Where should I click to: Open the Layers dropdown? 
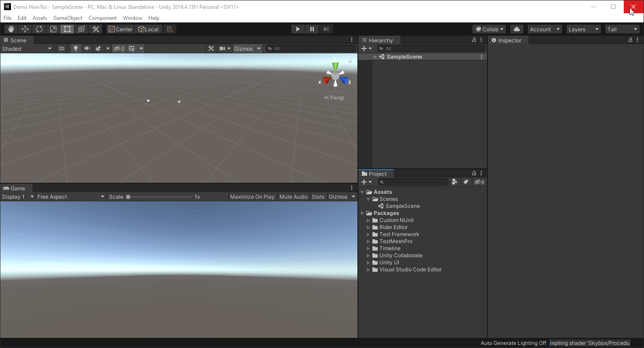(x=584, y=29)
